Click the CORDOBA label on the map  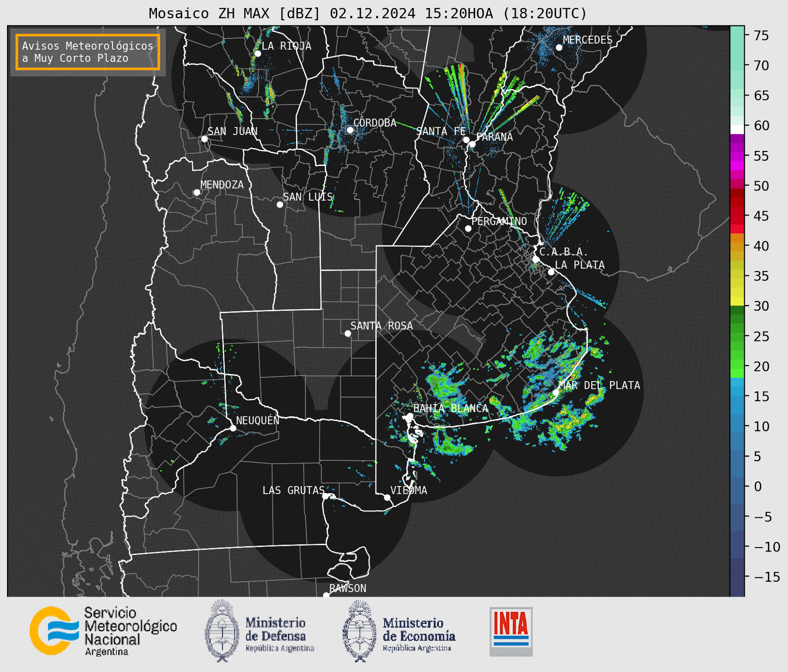click(375, 123)
